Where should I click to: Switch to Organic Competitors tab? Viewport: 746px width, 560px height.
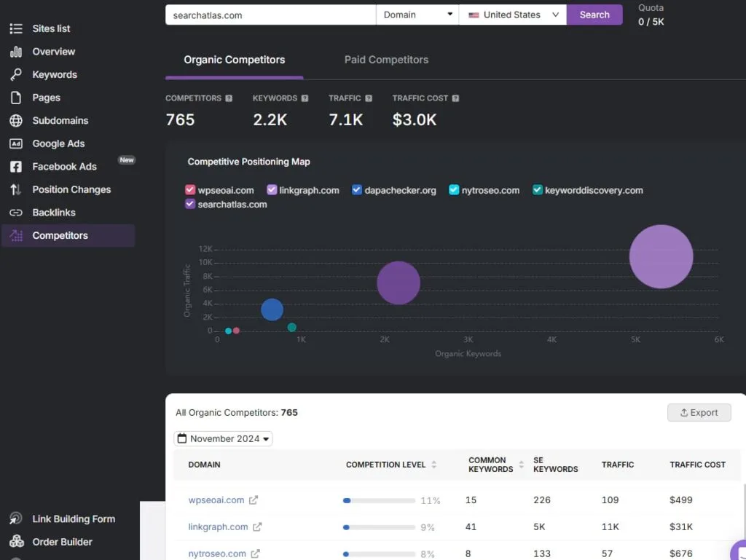tap(235, 60)
